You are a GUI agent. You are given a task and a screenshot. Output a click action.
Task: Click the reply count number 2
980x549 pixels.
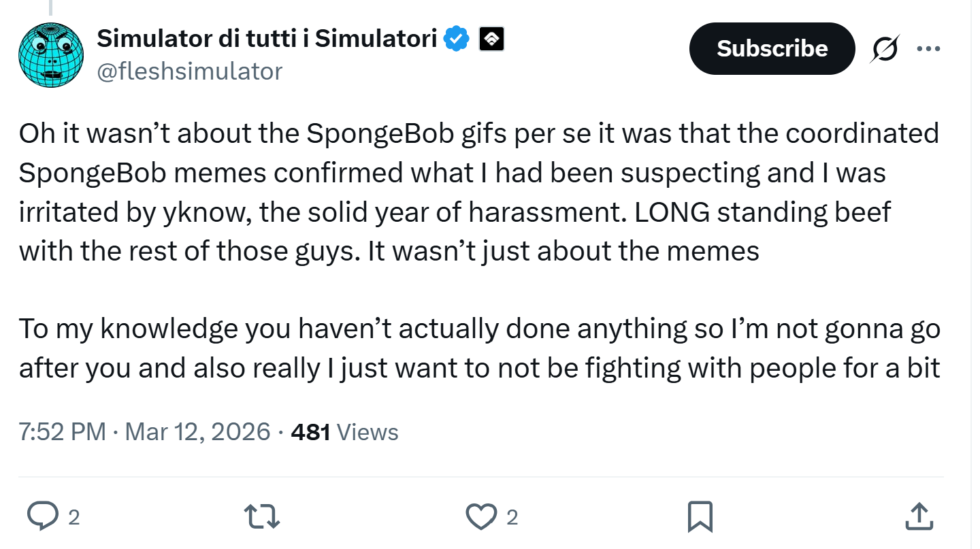75,518
